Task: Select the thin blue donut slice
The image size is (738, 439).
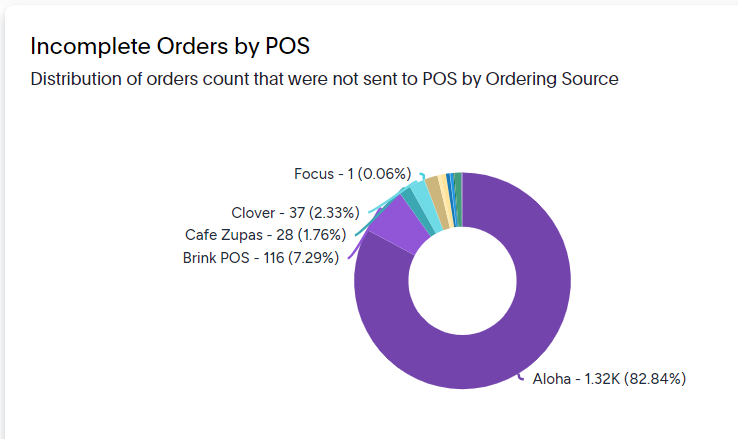Action: [x=452, y=199]
